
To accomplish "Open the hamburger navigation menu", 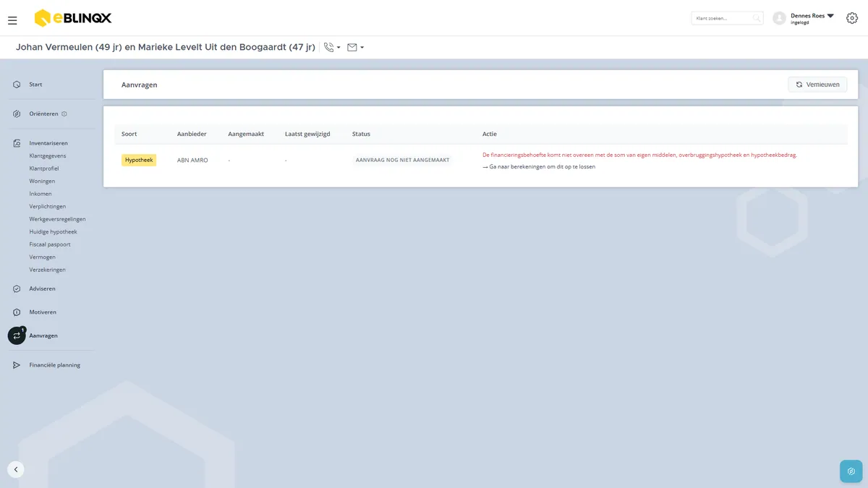I will pos(12,20).
